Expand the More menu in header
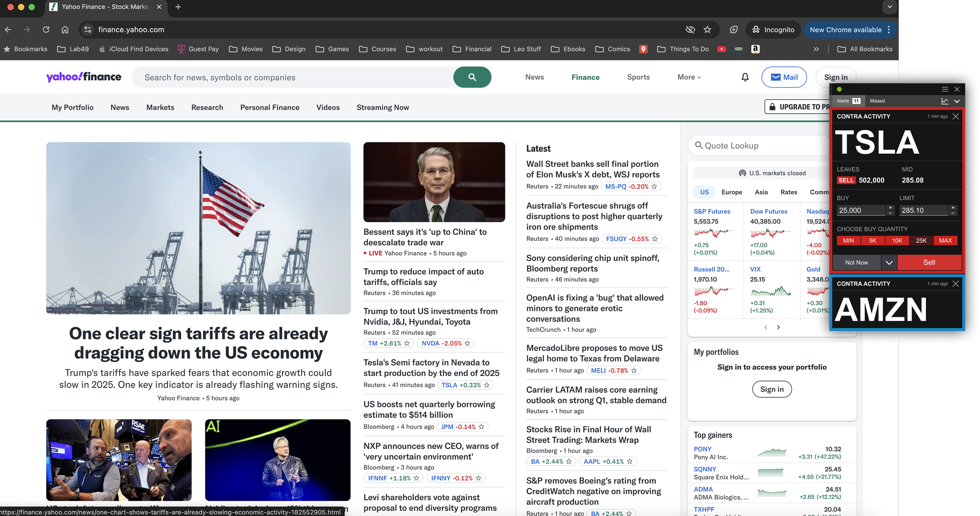 click(x=689, y=77)
